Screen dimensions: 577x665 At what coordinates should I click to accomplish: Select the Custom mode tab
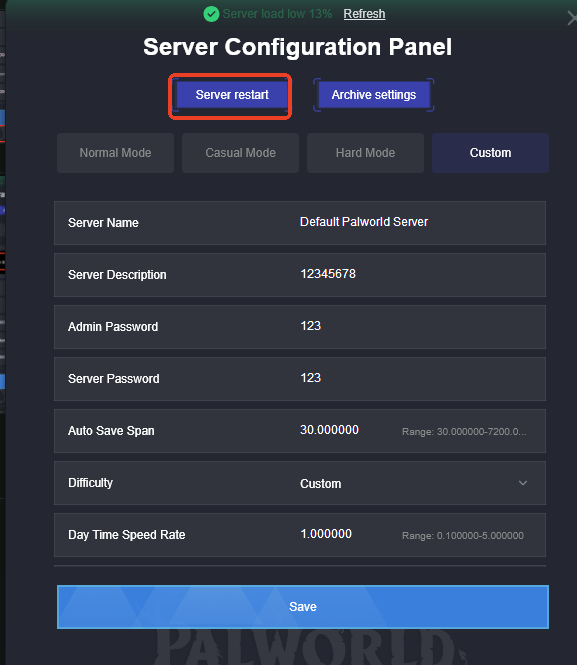pyautogui.click(x=491, y=153)
